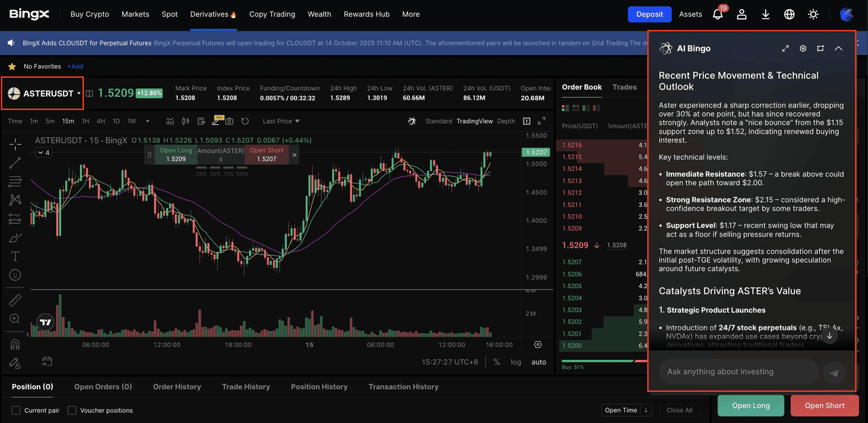
Task: Enable the Current pair checkbox
Action: point(16,410)
